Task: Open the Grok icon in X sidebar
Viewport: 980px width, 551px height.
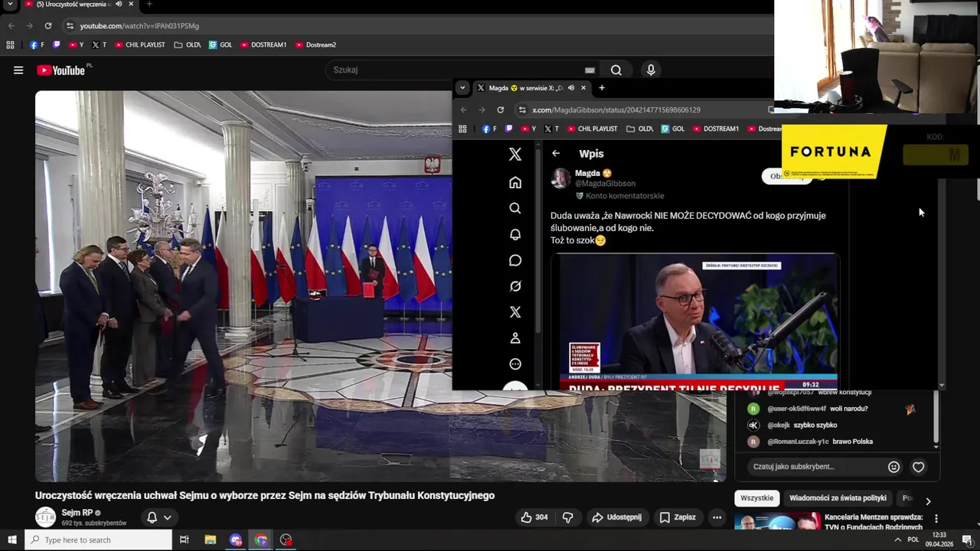Action: pos(515,286)
